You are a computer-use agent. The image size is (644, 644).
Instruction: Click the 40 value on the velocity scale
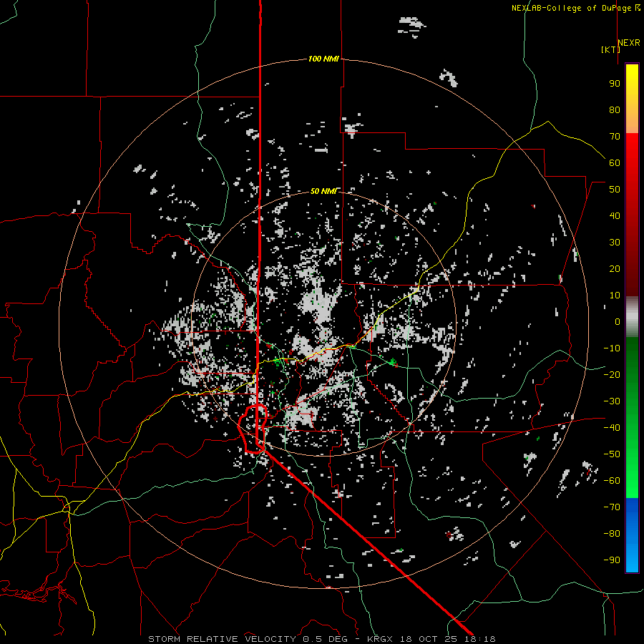[615, 215]
